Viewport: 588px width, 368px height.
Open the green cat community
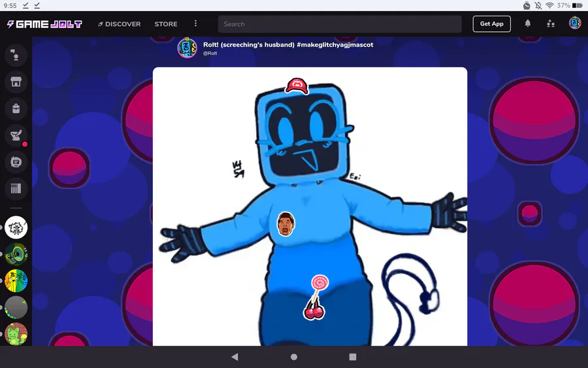click(x=16, y=334)
